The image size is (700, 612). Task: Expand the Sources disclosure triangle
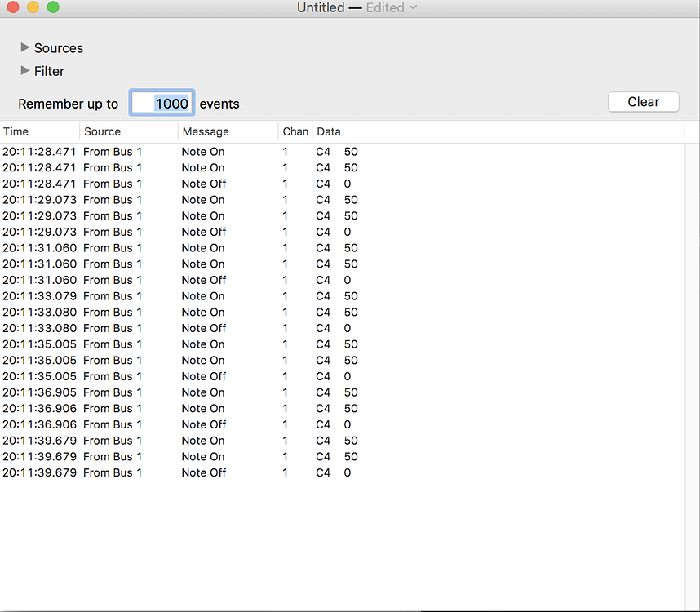24,48
